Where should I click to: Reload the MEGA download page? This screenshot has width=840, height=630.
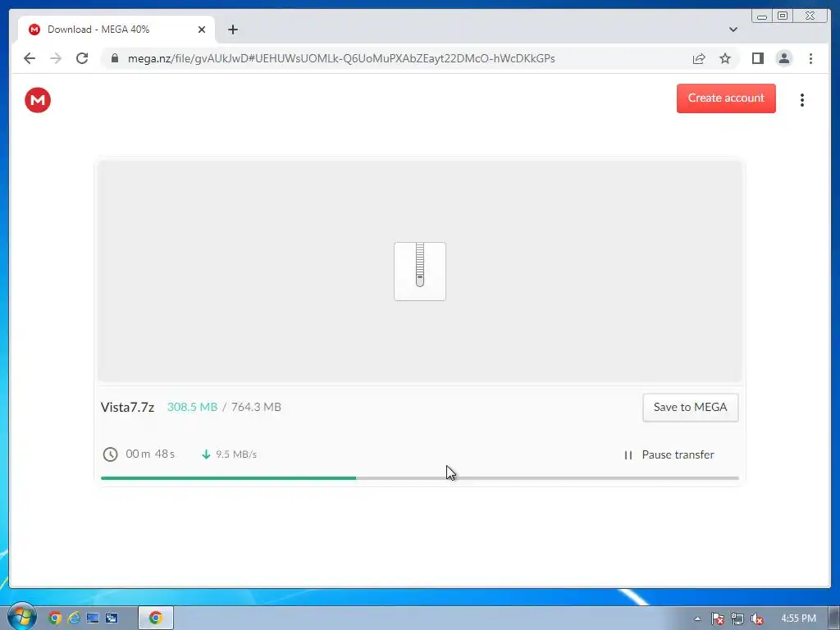(x=82, y=58)
